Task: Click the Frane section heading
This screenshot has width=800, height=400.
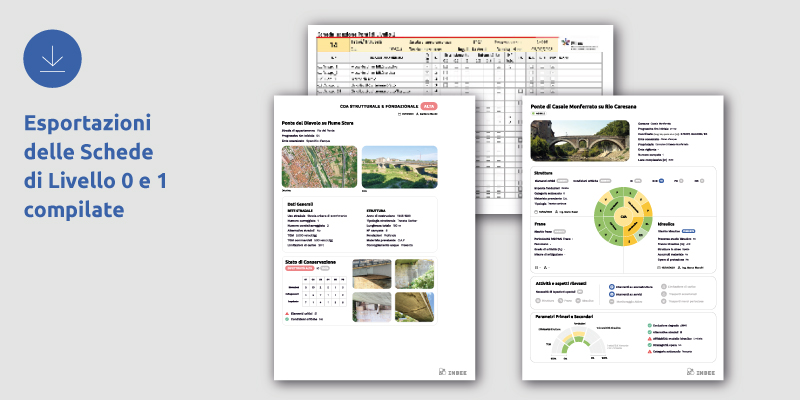Action: [x=541, y=224]
